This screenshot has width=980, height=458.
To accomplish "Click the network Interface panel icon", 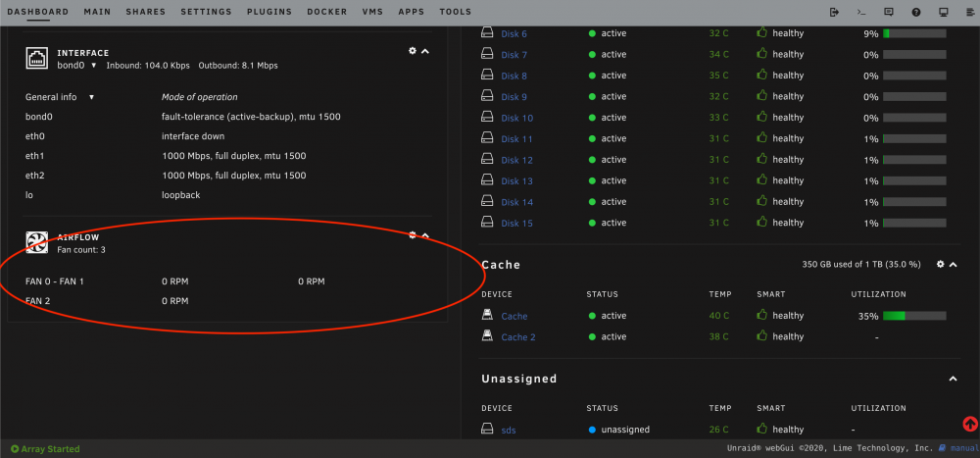I will click(36, 58).
